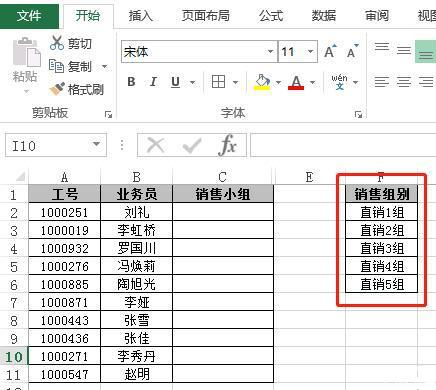Viewport: 436px width, 390px height.
Task: Click the fx insert function icon
Action: (x=228, y=145)
